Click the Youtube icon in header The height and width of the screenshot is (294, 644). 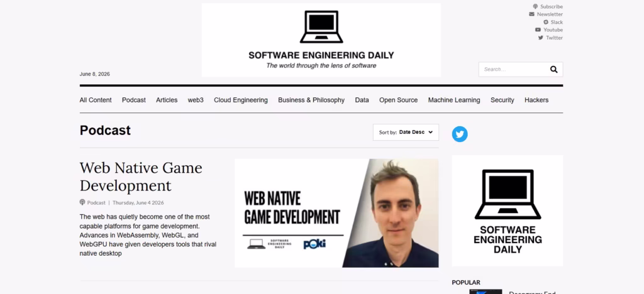[x=538, y=30]
